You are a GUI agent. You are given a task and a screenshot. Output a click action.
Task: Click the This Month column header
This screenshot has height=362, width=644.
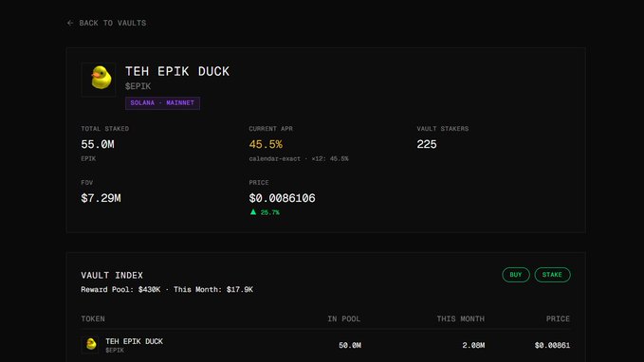coord(460,319)
